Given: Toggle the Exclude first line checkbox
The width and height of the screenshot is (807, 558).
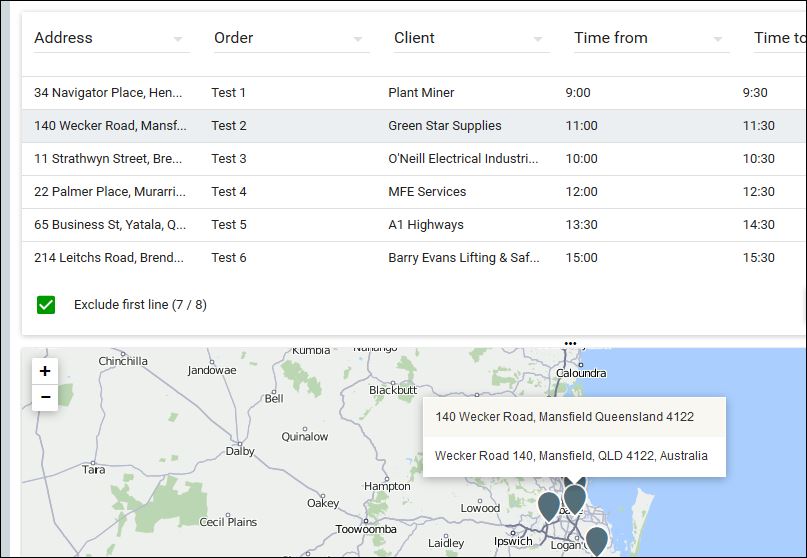Looking at the screenshot, I should point(46,304).
